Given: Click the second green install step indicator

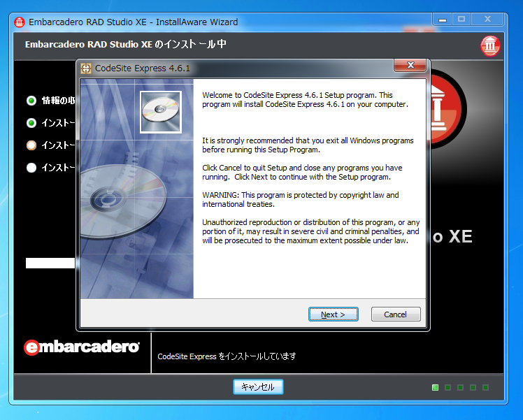Looking at the screenshot, I should [31, 123].
